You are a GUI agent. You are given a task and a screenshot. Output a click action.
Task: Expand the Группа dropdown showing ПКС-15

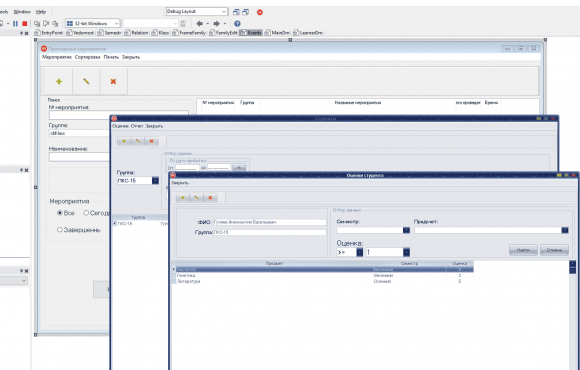(x=155, y=181)
